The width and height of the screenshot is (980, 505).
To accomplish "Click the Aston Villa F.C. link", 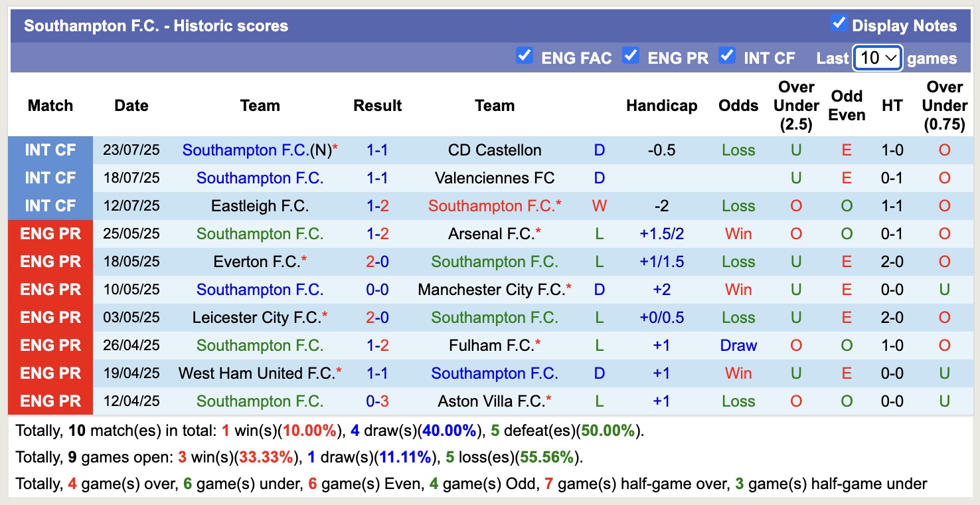I will (x=495, y=401).
